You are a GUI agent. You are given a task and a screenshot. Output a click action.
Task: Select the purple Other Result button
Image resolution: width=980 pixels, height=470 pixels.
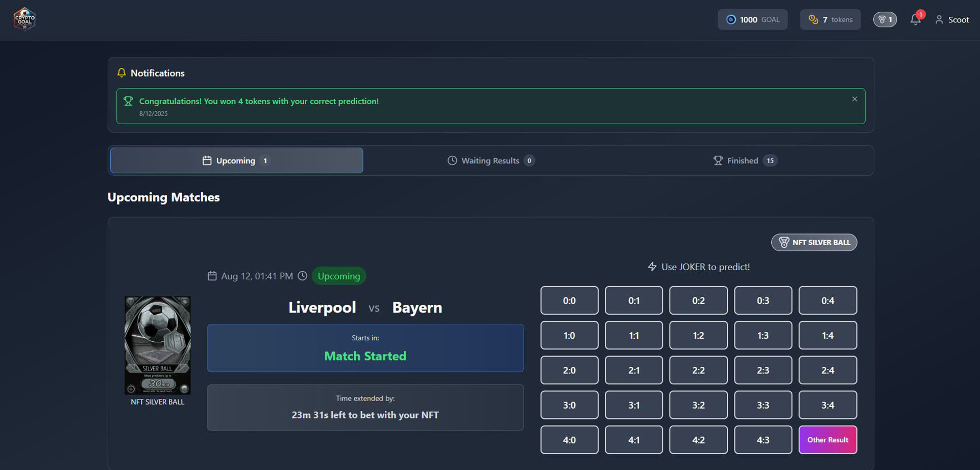827,440
